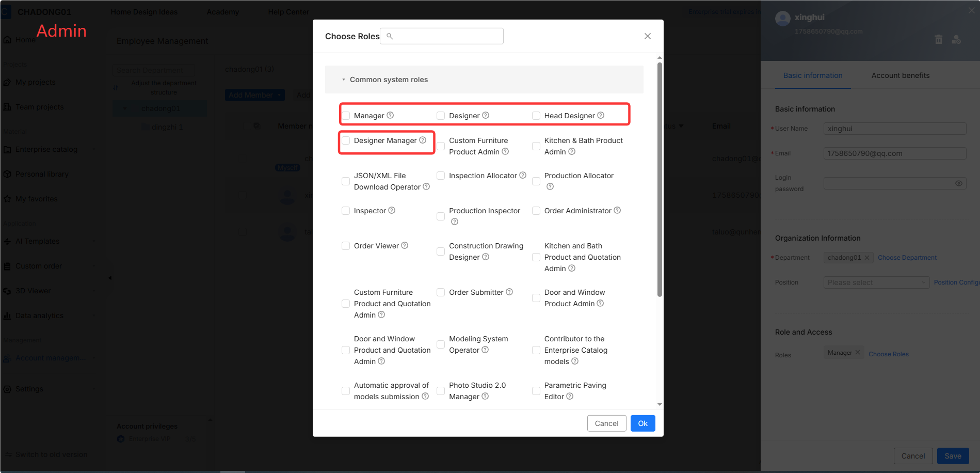Check the Designer role checkbox
This screenshot has height=473, width=980.
(x=441, y=116)
